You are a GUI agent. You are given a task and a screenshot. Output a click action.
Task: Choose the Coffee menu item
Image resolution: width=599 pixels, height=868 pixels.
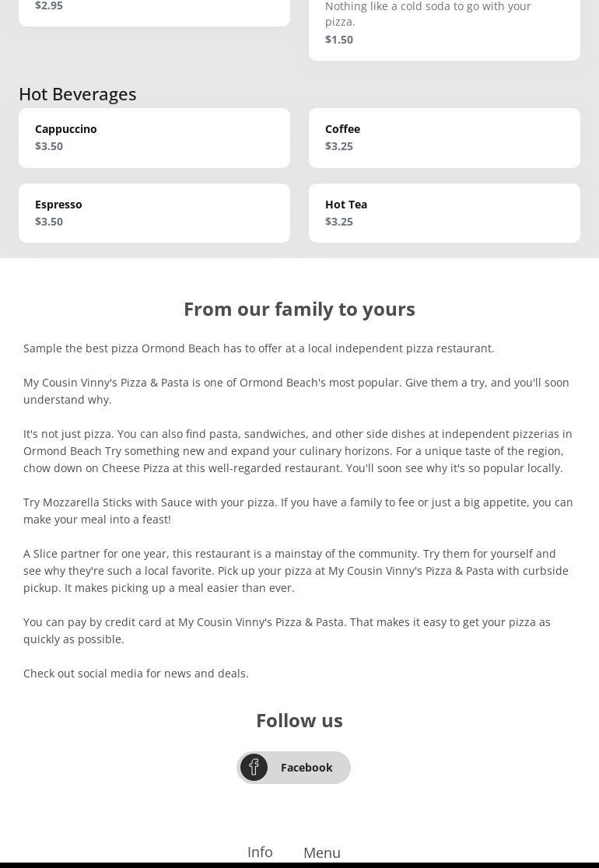click(444, 138)
